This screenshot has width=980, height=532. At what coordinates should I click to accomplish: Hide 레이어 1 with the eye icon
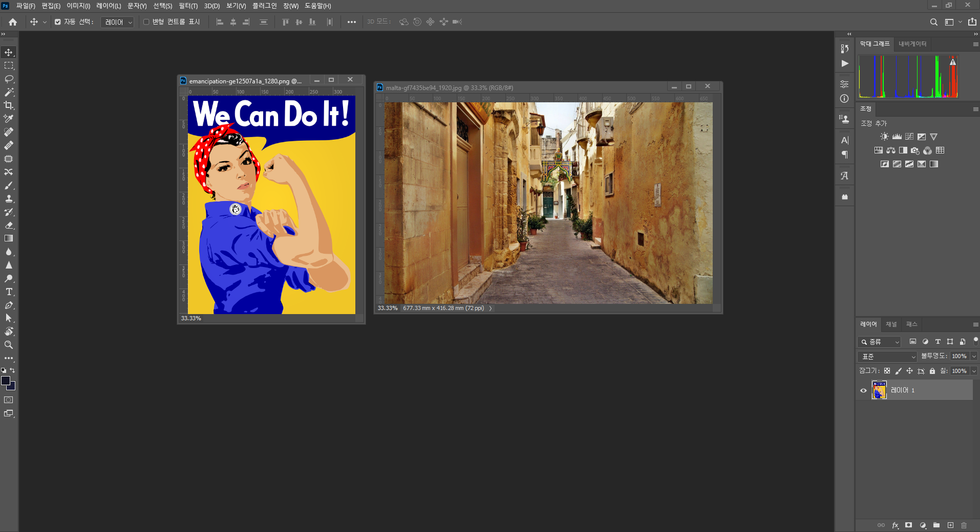point(863,390)
